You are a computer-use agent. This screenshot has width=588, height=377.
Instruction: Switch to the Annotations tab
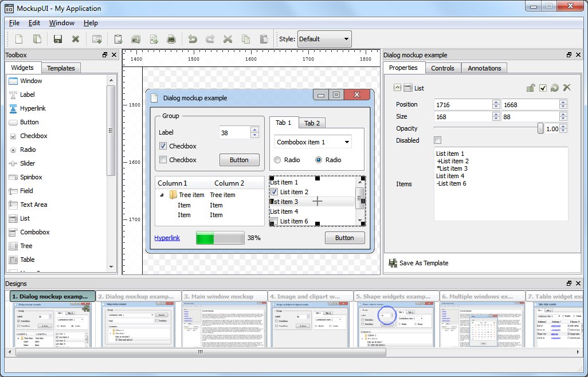point(484,68)
